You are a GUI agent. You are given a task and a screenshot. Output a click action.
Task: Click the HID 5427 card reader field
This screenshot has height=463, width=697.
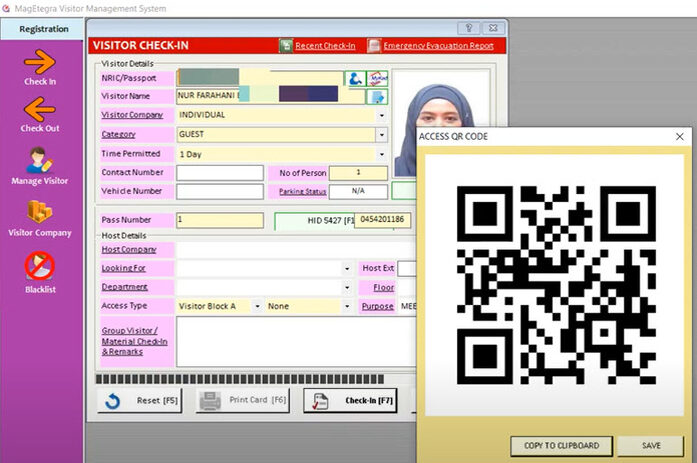[314, 221]
